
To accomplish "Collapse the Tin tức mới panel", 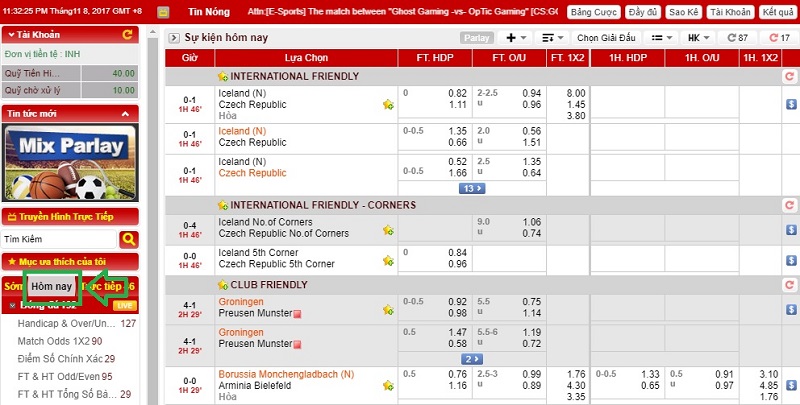I will (x=127, y=114).
